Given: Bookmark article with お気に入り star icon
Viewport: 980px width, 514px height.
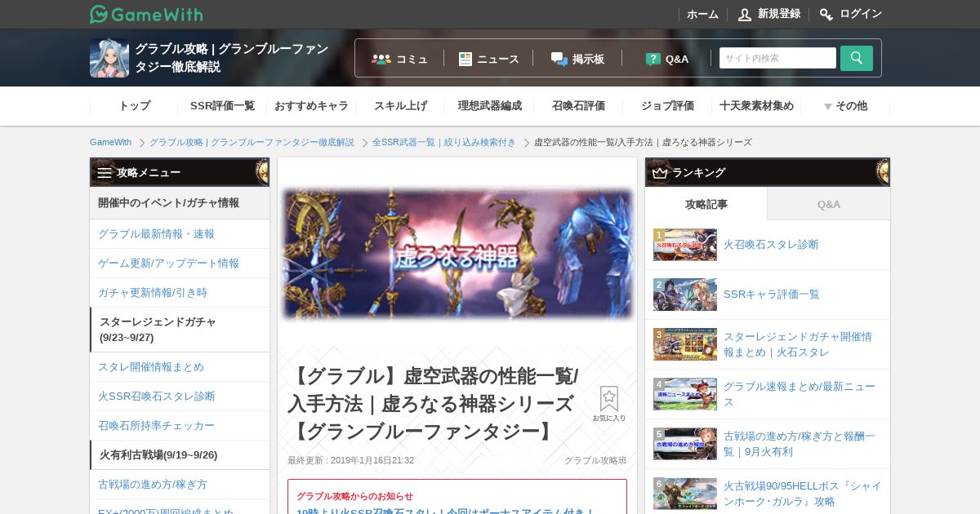Looking at the screenshot, I should (x=609, y=404).
